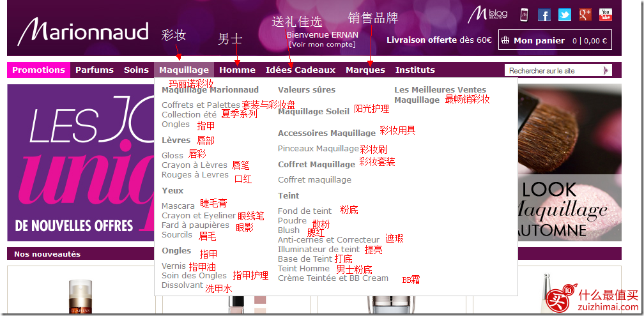
Task: Select Base de Teint
Action: 305,259
